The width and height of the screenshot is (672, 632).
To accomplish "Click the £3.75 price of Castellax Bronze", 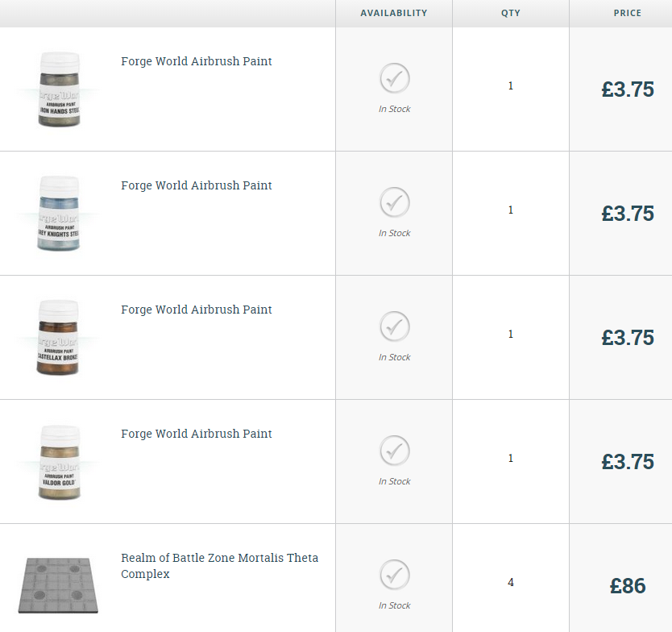I will click(x=628, y=338).
